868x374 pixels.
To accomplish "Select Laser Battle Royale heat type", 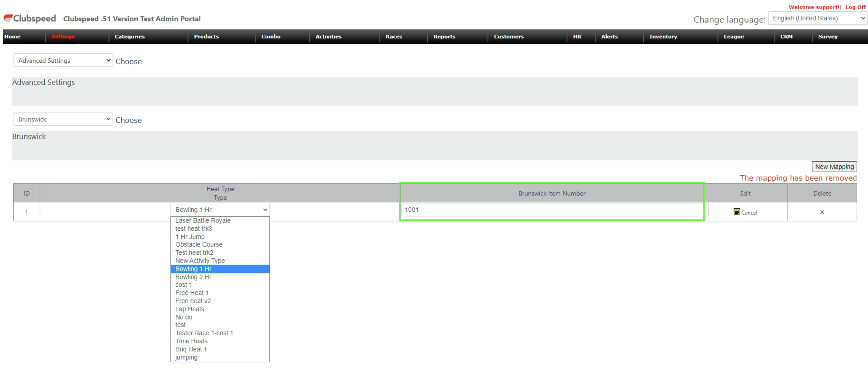I will [220, 220].
